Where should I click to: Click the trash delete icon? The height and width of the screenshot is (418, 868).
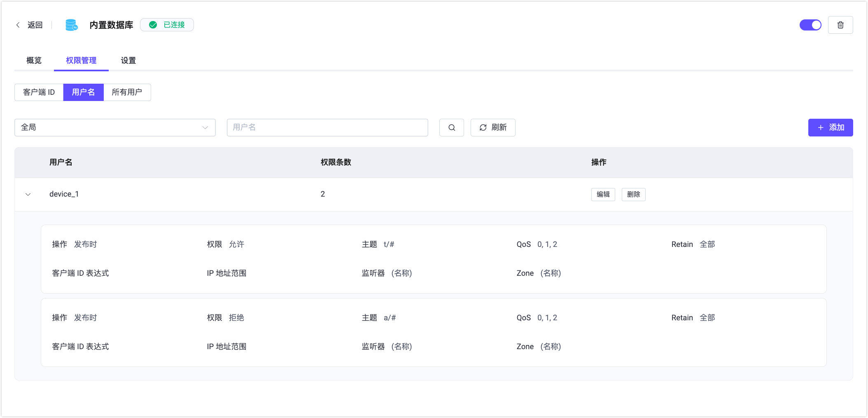840,25
